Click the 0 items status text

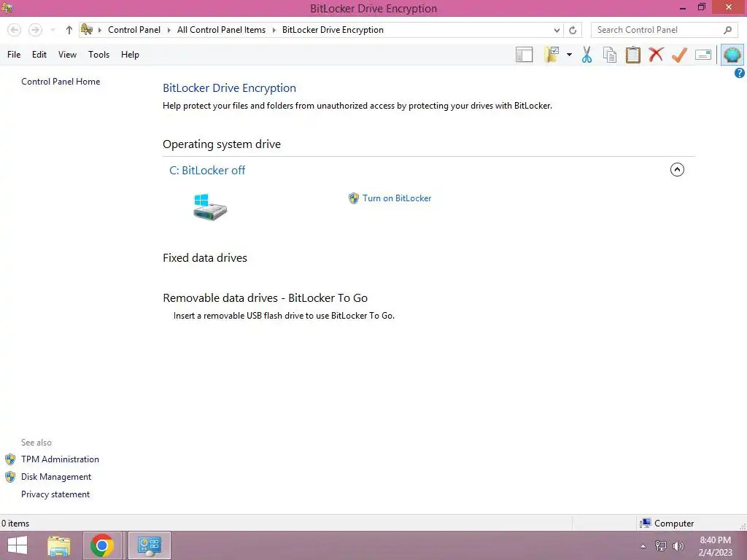pos(15,524)
